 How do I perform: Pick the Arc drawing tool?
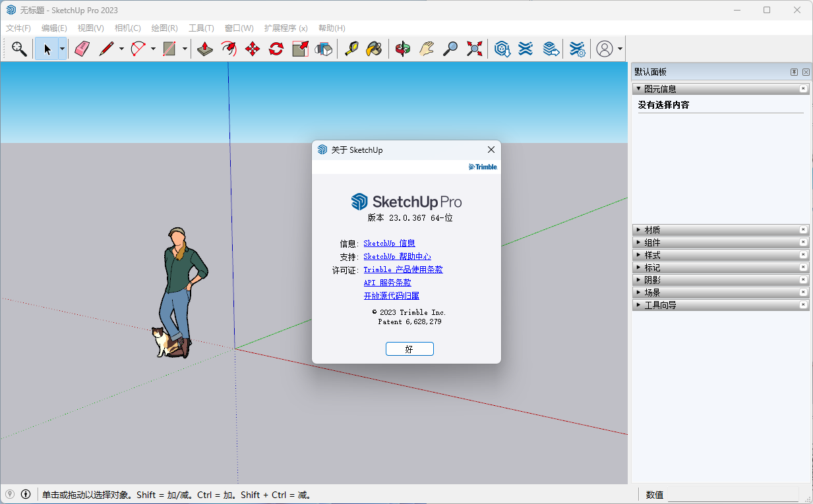138,49
